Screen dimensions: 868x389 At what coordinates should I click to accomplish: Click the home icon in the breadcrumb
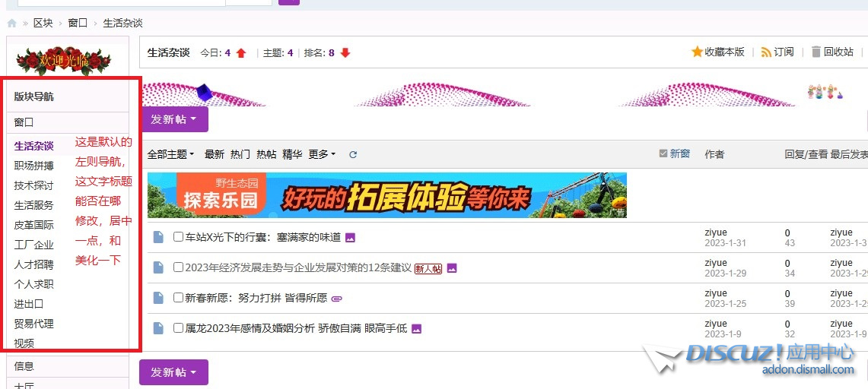11,24
